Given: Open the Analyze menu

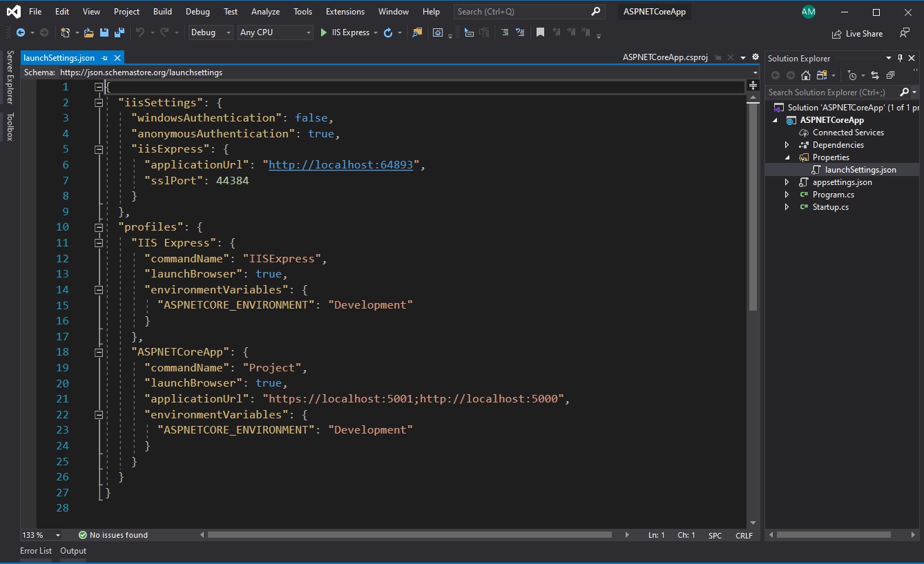Looking at the screenshot, I should pyautogui.click(x=266, y=12).
